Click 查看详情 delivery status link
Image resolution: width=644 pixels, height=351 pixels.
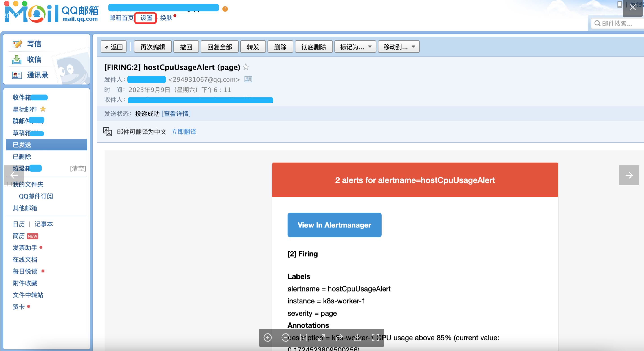pos(176,114)
